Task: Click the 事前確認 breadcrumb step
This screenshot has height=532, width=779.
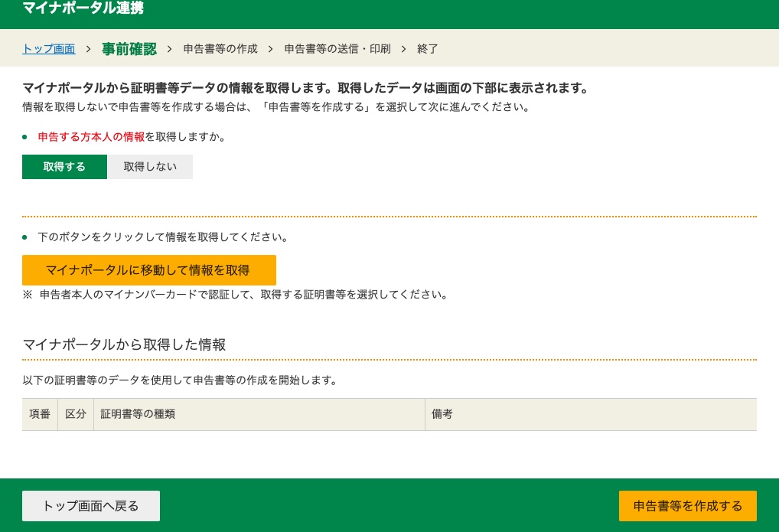Action: [x=129, y=49]
